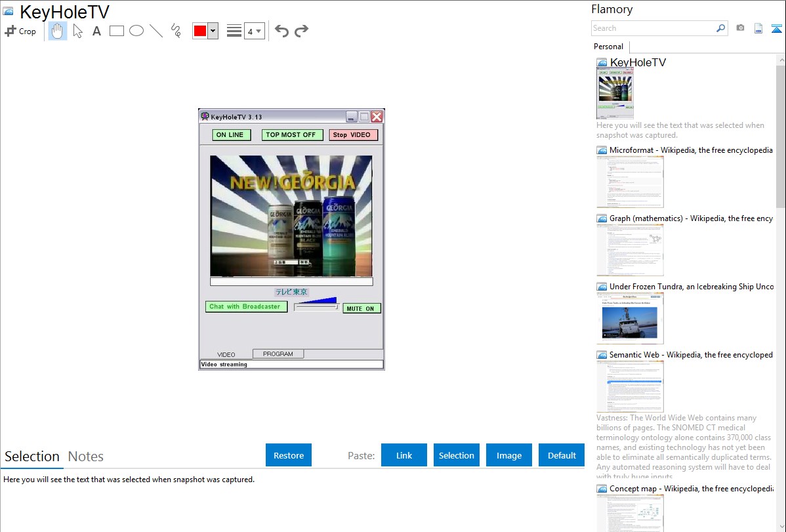Click the snapshot icon beside KeyHoleTV list entry
This screenshot has height=532, width=786.
click(x=602, y=63)
